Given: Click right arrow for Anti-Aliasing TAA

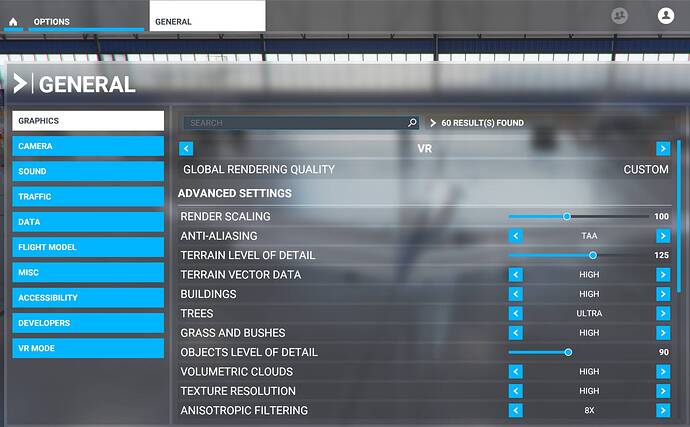Looking at the screenshot, I should pos(662,236).
